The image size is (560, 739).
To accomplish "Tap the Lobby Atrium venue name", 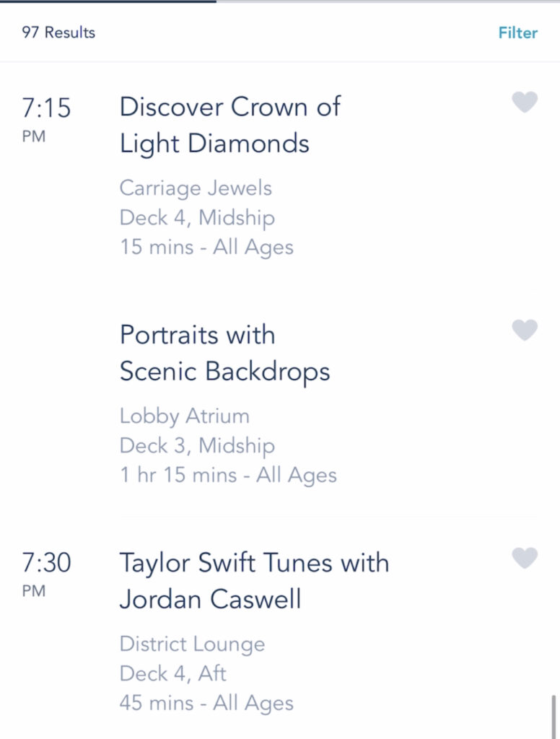I will click(184, 416).
